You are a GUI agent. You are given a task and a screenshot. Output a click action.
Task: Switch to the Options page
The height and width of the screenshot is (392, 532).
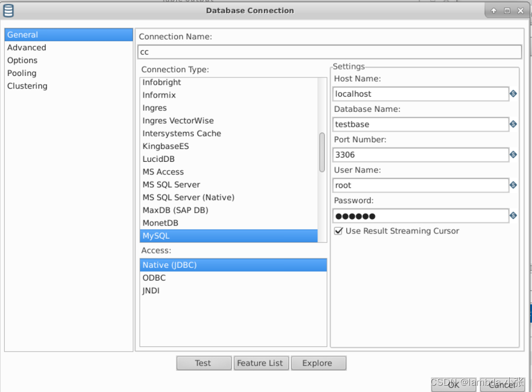pyautogui.click(x=68, y=60)
